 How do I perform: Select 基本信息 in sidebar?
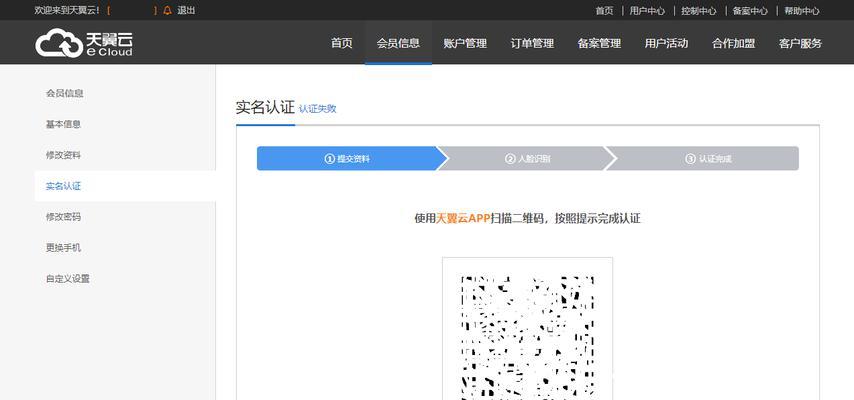(x=63, y=124)
